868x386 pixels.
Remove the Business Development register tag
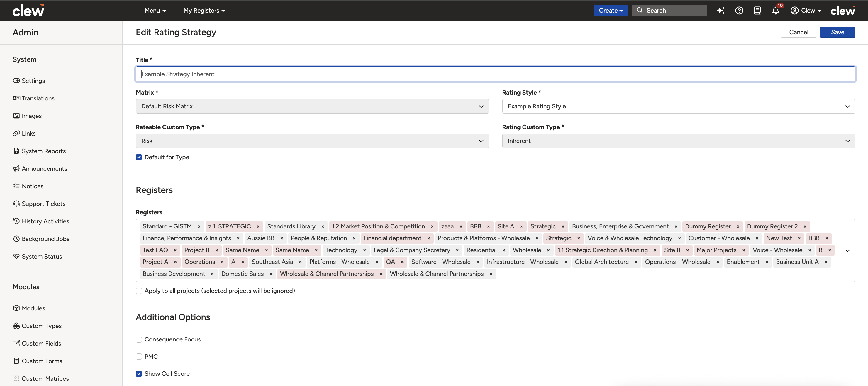[212, 274]
